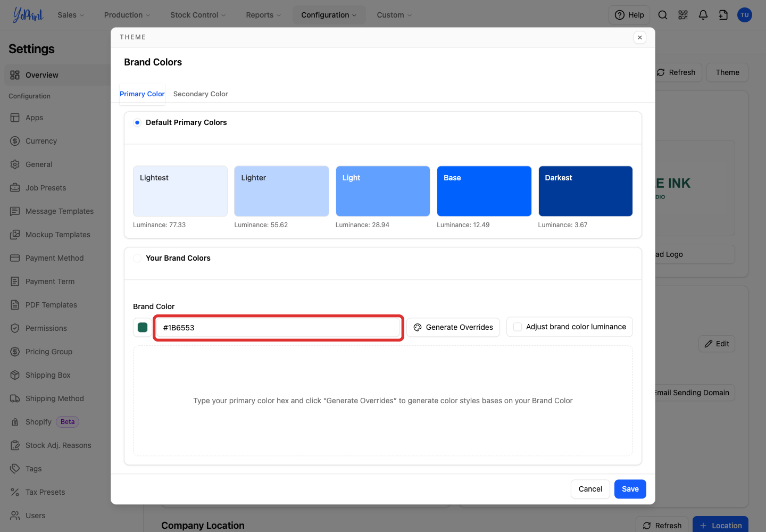Click the Help button

click(630, 15)
